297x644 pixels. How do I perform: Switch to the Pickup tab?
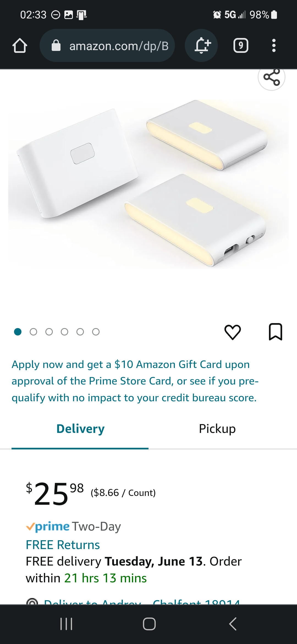217,429
